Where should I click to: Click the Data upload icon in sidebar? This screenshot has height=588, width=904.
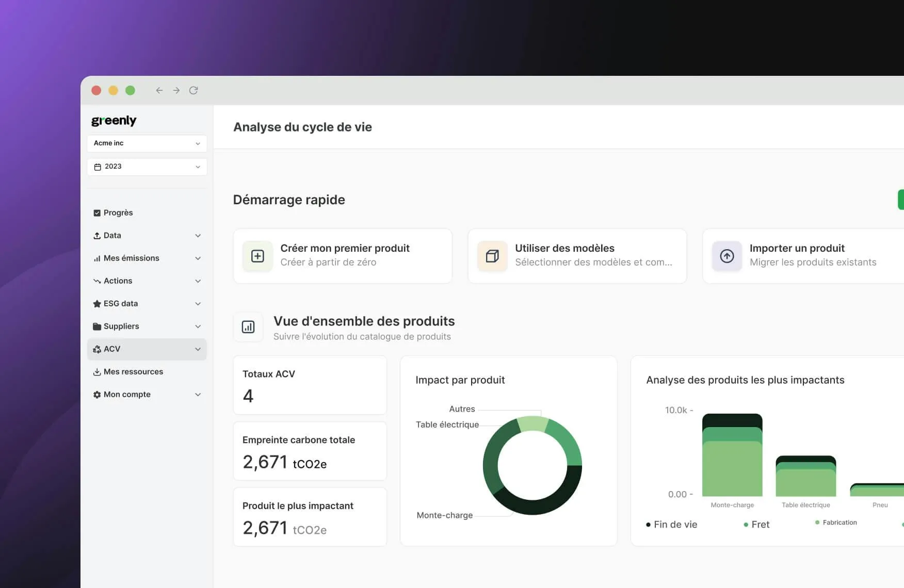[97, 236]
